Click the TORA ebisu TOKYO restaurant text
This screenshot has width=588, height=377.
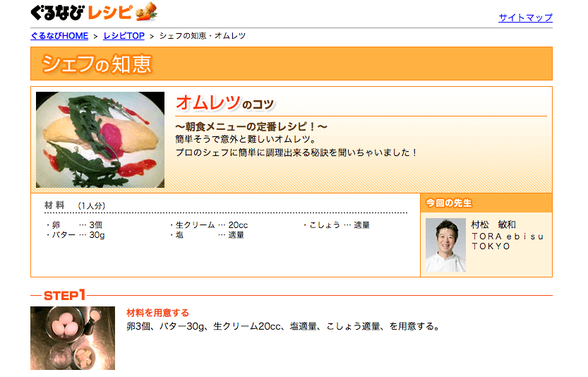(x=508, y=241)
